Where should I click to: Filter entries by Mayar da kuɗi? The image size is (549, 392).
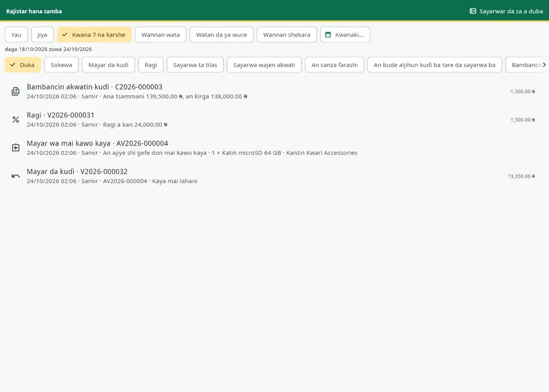click(x=108, y=65)
